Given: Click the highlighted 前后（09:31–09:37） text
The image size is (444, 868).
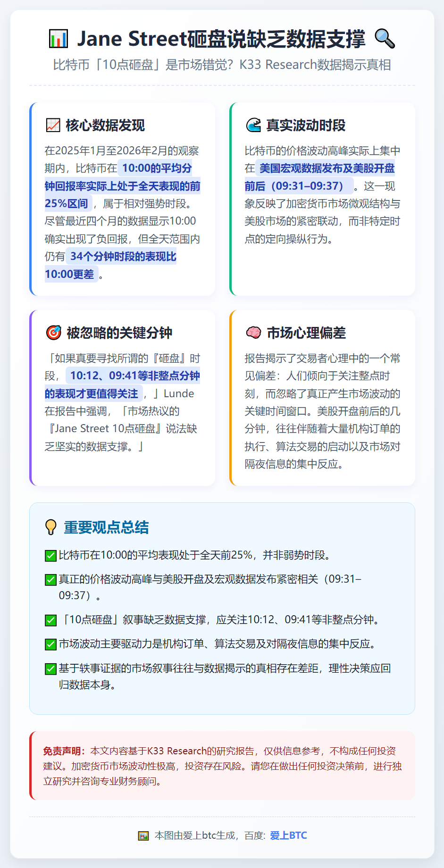Looking at the screenshot, I should point(298,186).
